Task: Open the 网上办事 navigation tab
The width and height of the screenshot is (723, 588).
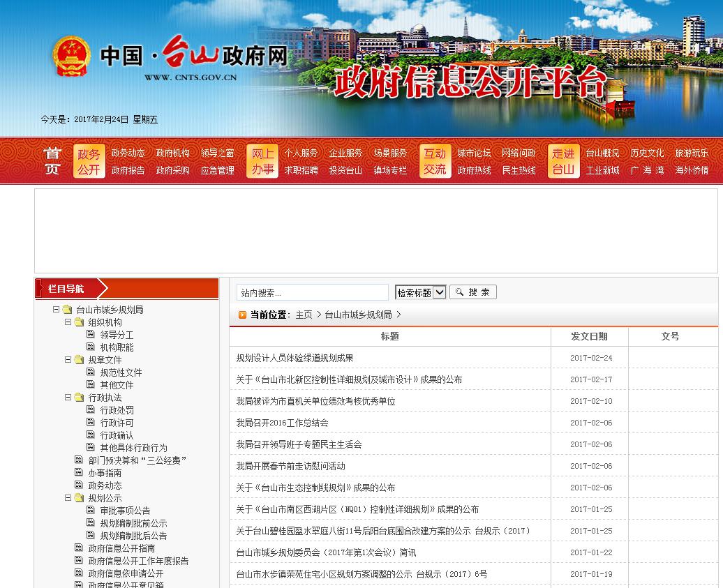Action: (263, 162)
